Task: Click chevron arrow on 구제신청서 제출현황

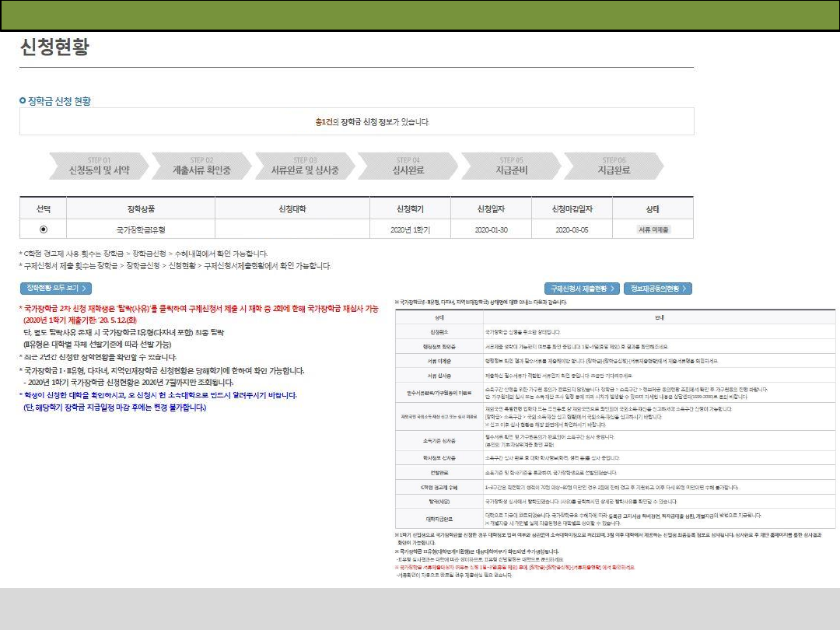Action: [x=613, y=289]
